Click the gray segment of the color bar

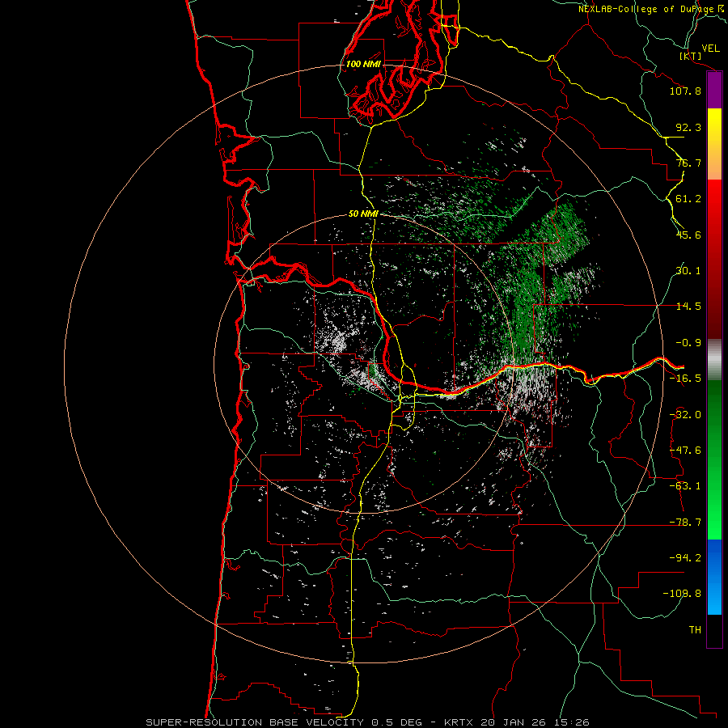point(714,360)
